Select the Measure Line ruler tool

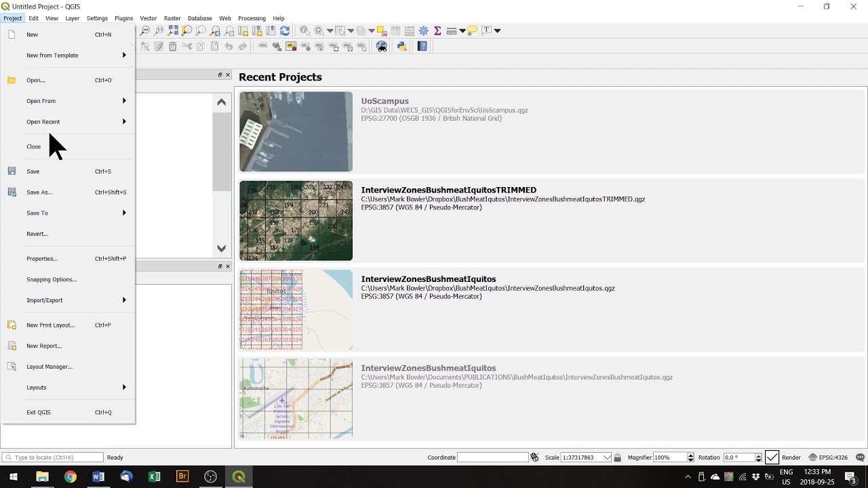pyautogui.click(x=452, y=30)
